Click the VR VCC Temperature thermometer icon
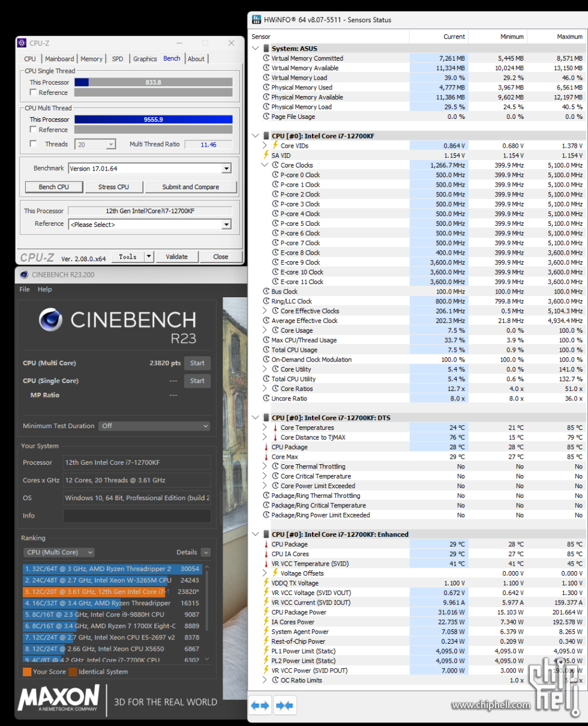Viewport: 588px width, 726px height. (266, 563)
